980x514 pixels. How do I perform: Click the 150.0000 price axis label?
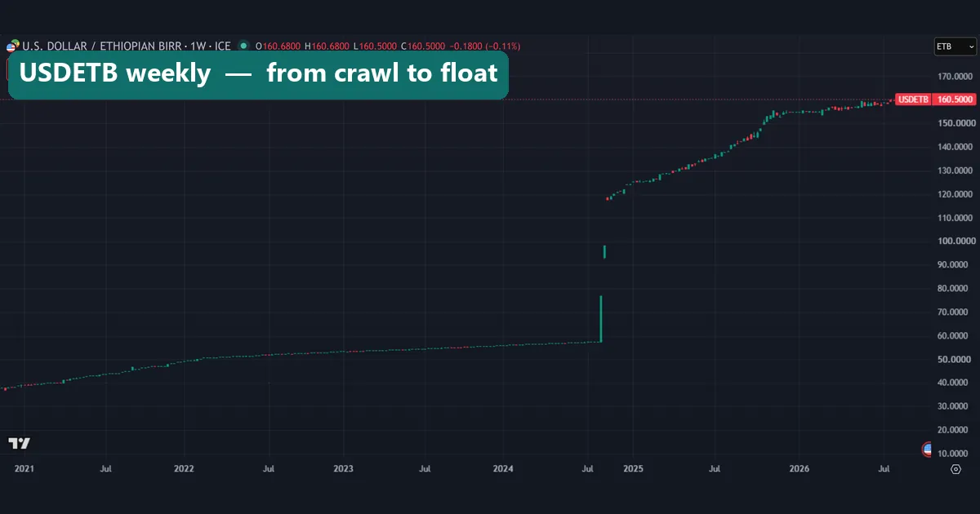[x=955, y=123]
